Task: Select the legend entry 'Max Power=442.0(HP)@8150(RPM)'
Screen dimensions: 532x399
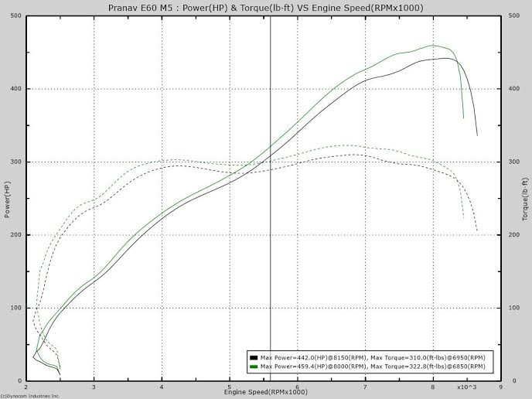Action: tap(313, 357)
